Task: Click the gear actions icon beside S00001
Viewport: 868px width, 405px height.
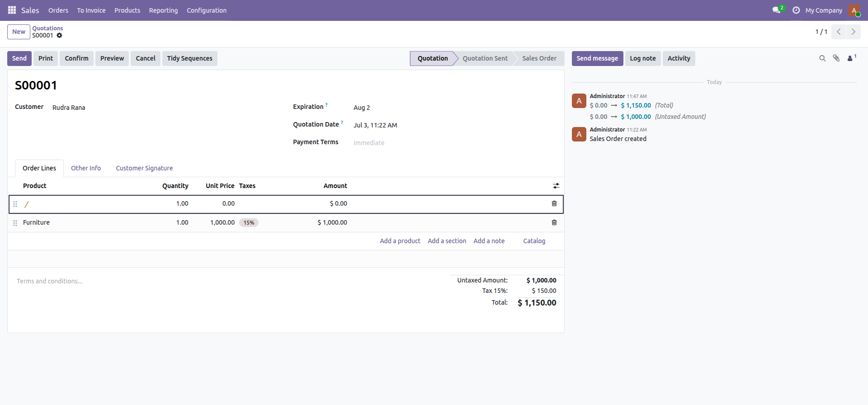Action: [59, 35]
